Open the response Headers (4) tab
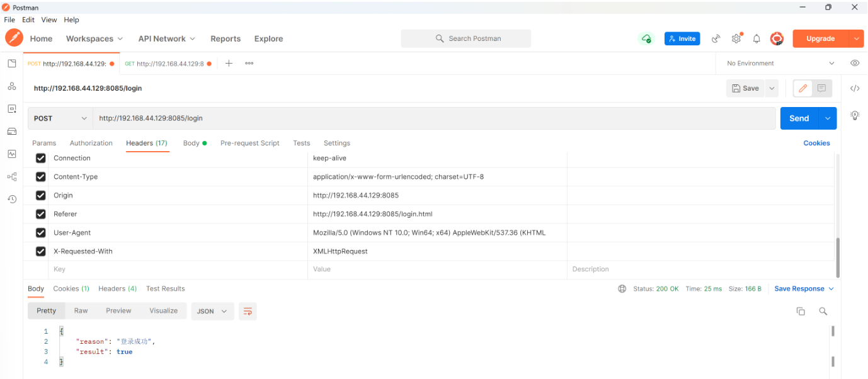 coord(118,289)
